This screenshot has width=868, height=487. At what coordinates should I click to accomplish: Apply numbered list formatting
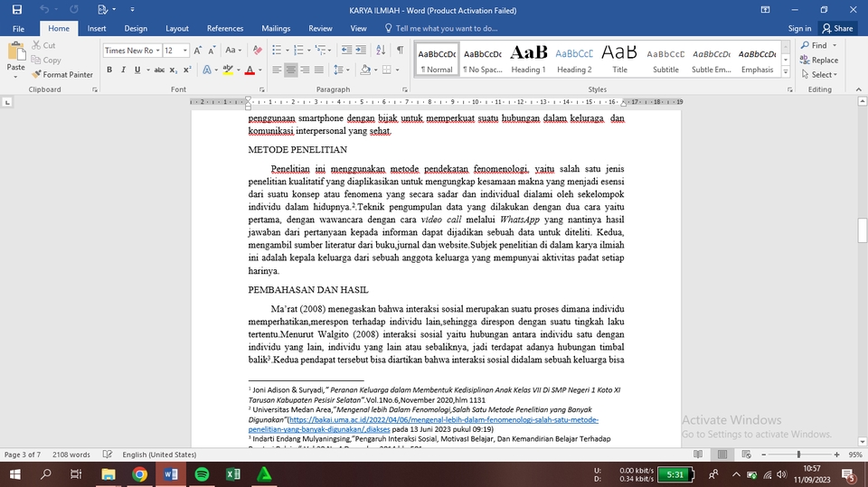coord(298,51)
